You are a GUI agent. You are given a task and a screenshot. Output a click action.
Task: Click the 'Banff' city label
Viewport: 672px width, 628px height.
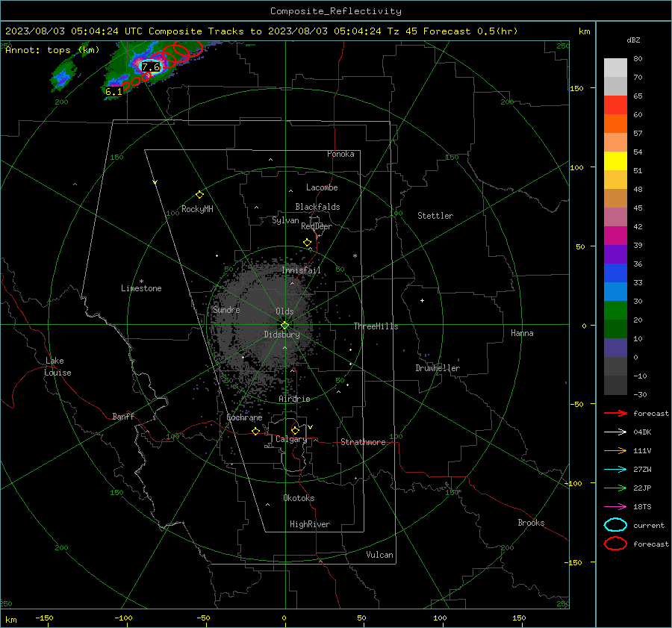click(x=123, y=416)
